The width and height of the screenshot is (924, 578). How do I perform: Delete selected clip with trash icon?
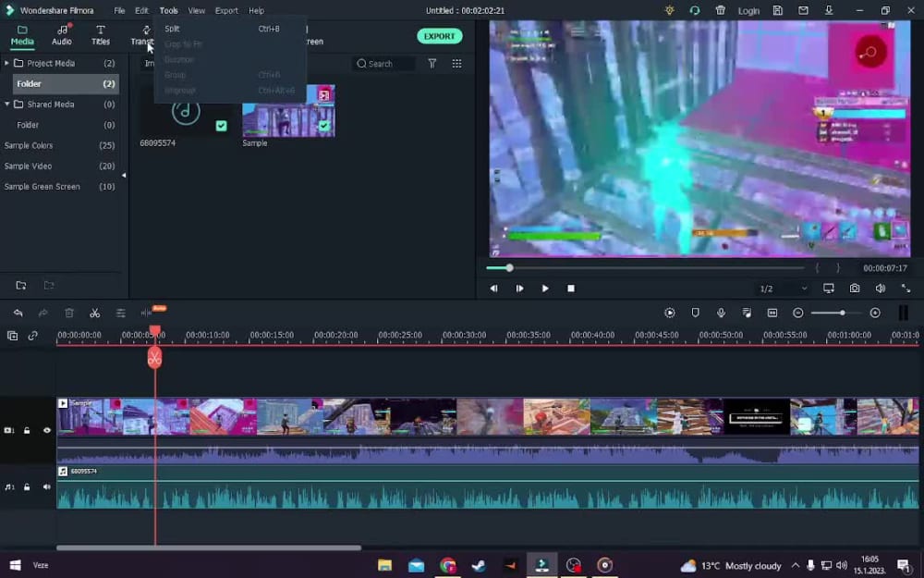[68, 313]
